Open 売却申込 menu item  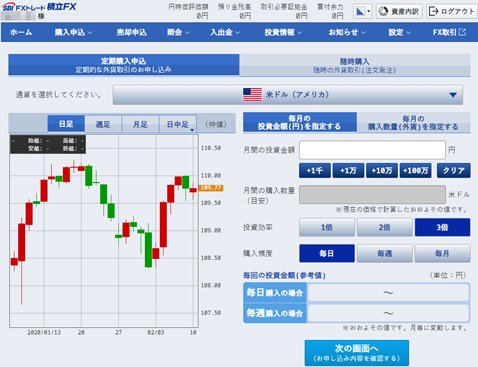(132, 32)
